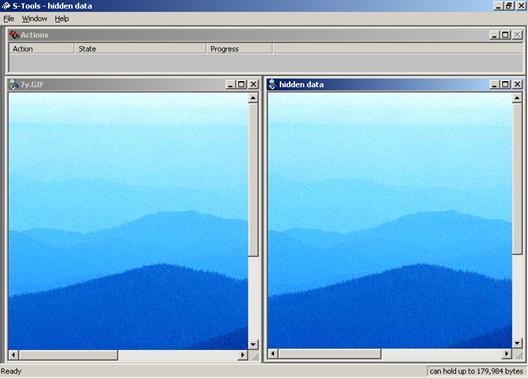Open the Window menu
Viewport: 528px width, 379px height.
[35, 19]
